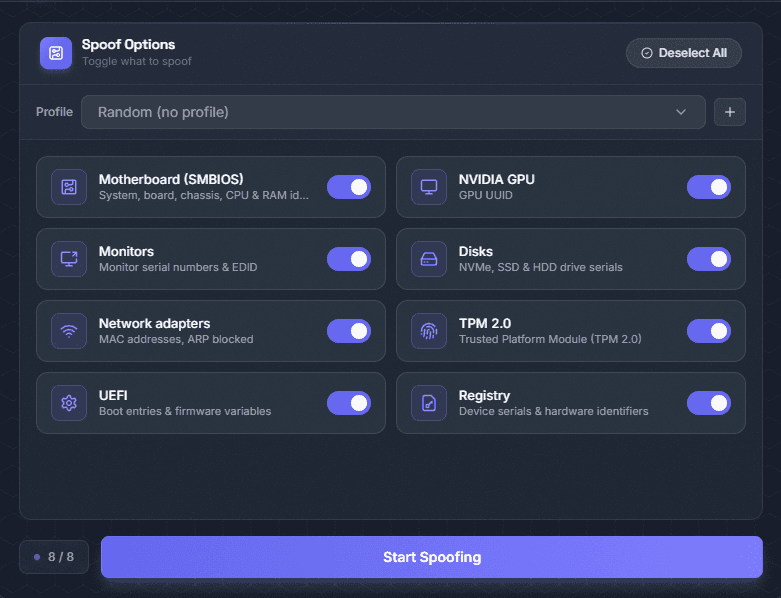Click the Motherboard (SMBIOS) circuit icon
Image resolution: width=781 pixels, height=598 pixels.
pos(69,187)
